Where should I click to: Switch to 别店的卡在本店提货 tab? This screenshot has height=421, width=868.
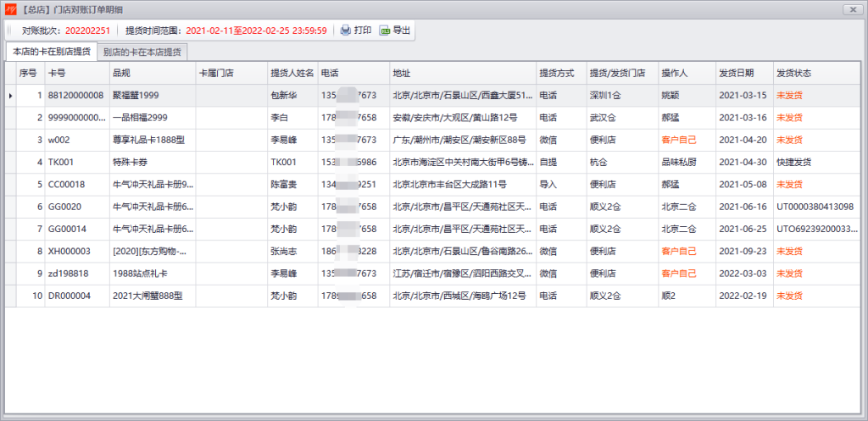click(x=142, y=52)
